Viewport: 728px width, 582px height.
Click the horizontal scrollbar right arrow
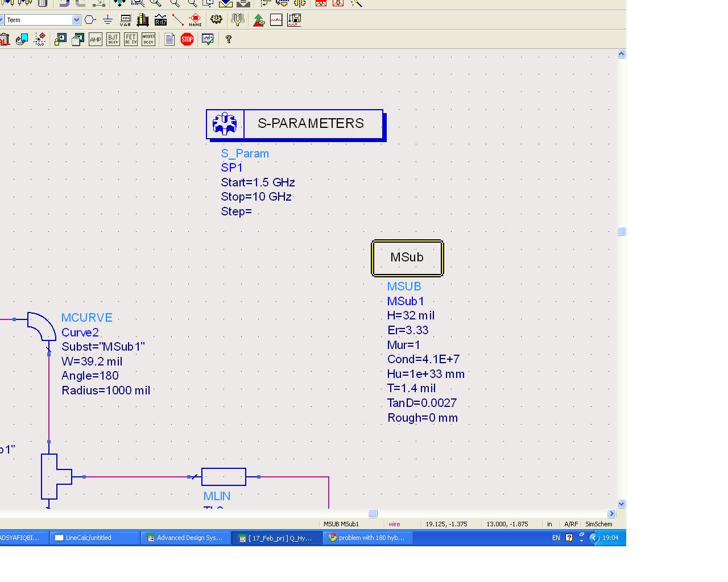coord(611,513)
